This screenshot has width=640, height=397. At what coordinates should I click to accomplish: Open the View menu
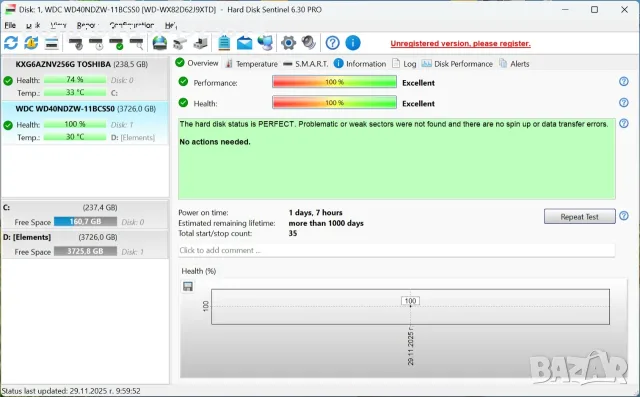click(x=58, y=25)
